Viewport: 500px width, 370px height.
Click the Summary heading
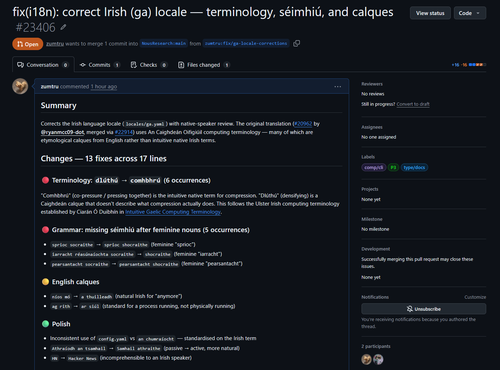[59, 106]
